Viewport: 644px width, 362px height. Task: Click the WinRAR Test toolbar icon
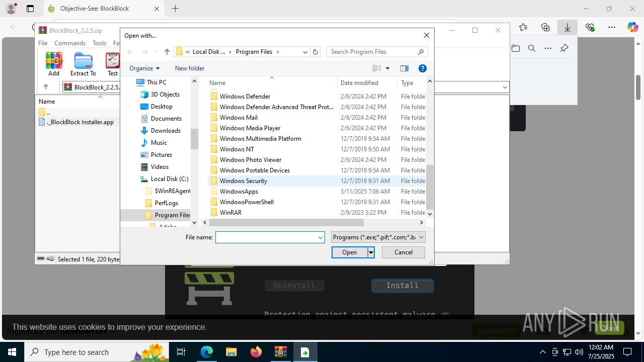tap(113, 64)
